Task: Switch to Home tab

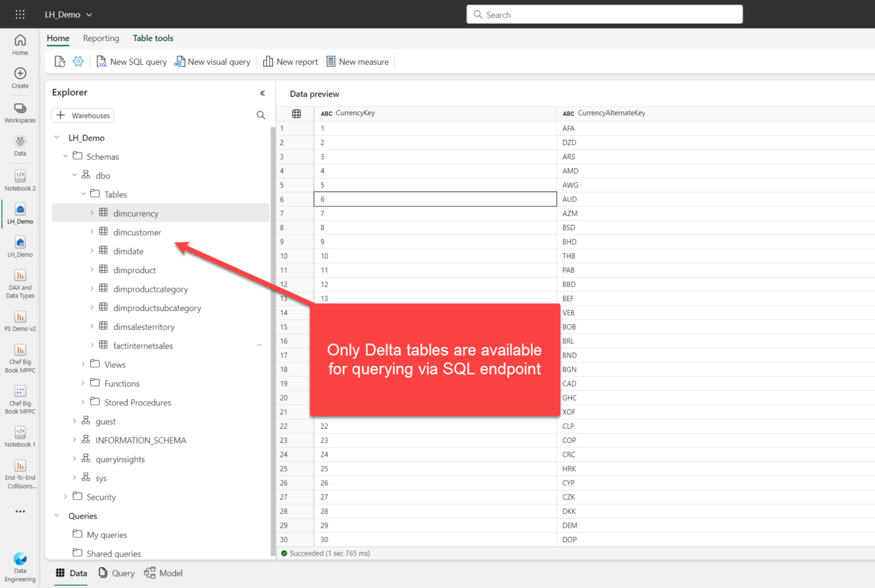Action: [58, 38]
